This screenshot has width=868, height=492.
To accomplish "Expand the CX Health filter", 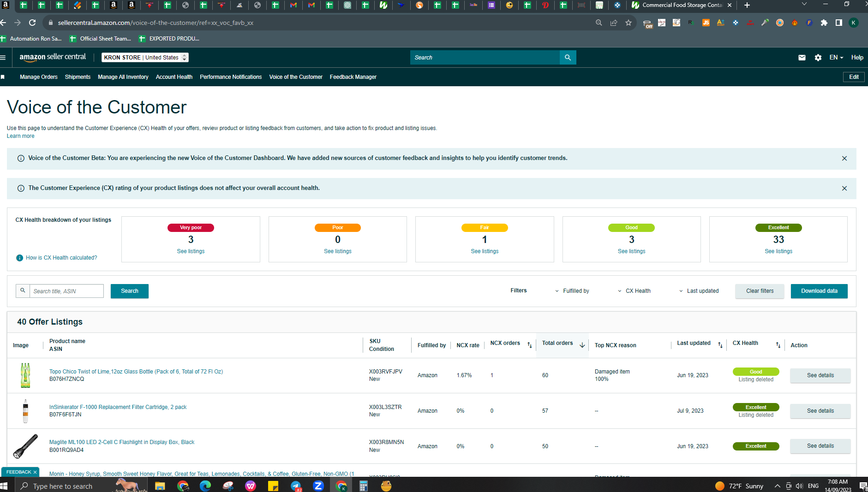I will (x=634, y=291).
